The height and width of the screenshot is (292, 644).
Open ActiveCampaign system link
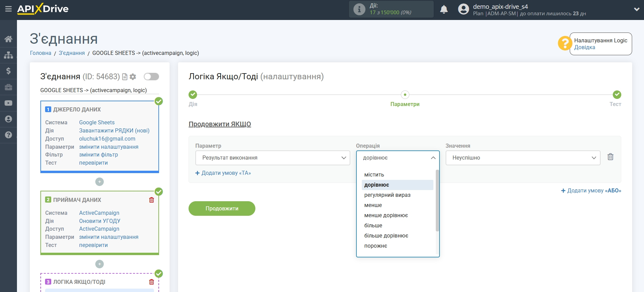pos(99,213)
